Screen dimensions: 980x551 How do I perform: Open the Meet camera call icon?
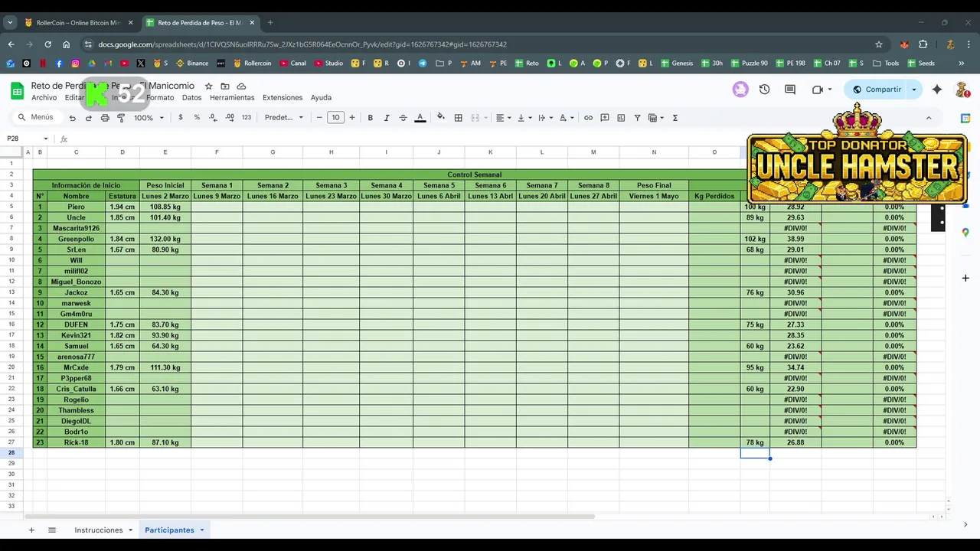pos(817,90)
